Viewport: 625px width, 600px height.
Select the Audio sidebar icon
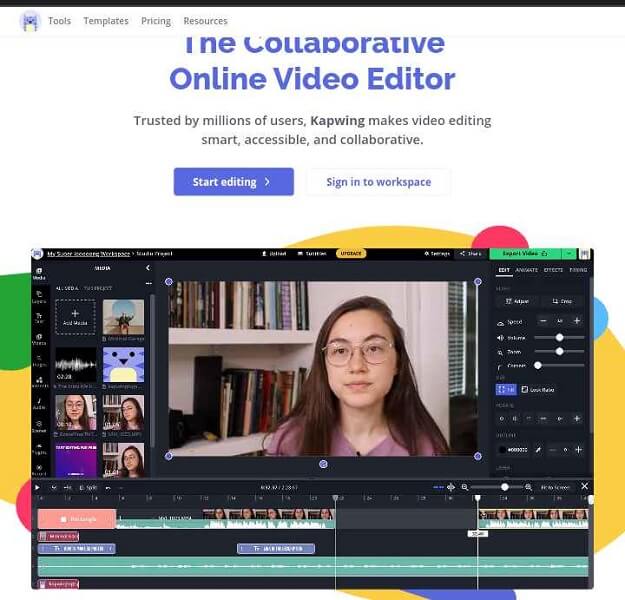click(39, 403)
